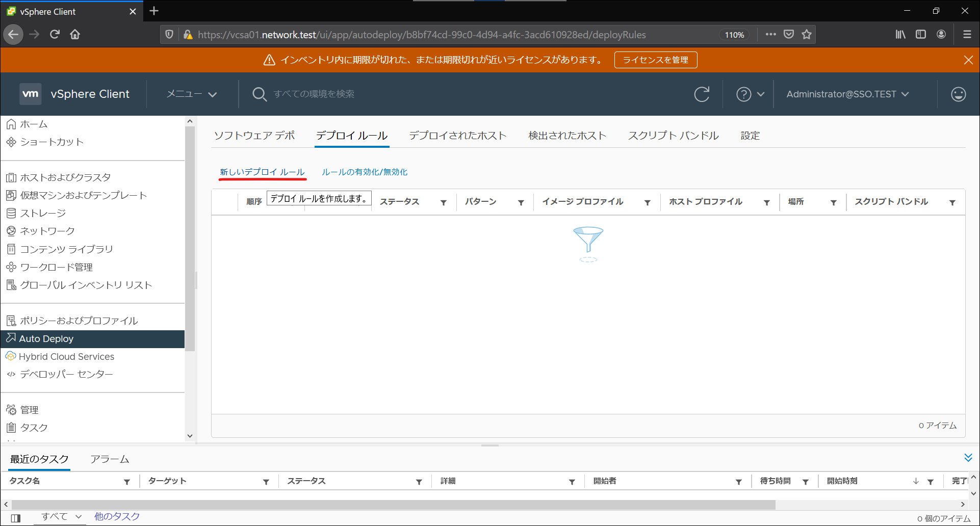Open page actions three-dots menu

point(770,35)
